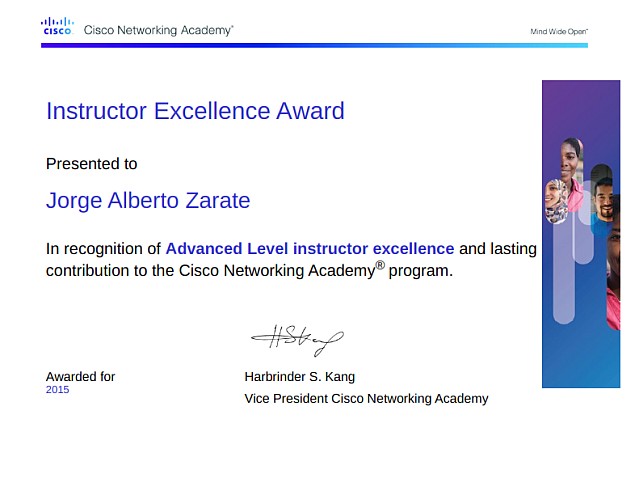This screenshot has width=640, height=495.
Task: Select the 'Instructor Excellence Award' title
Action: point(195,111)
